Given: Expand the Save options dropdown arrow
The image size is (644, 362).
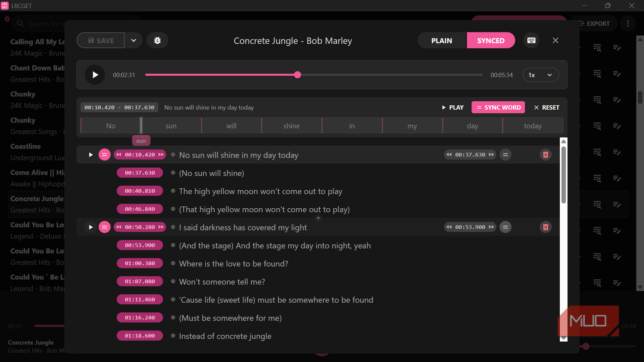Looking at the screenshot, I should [x=133, y=41].
